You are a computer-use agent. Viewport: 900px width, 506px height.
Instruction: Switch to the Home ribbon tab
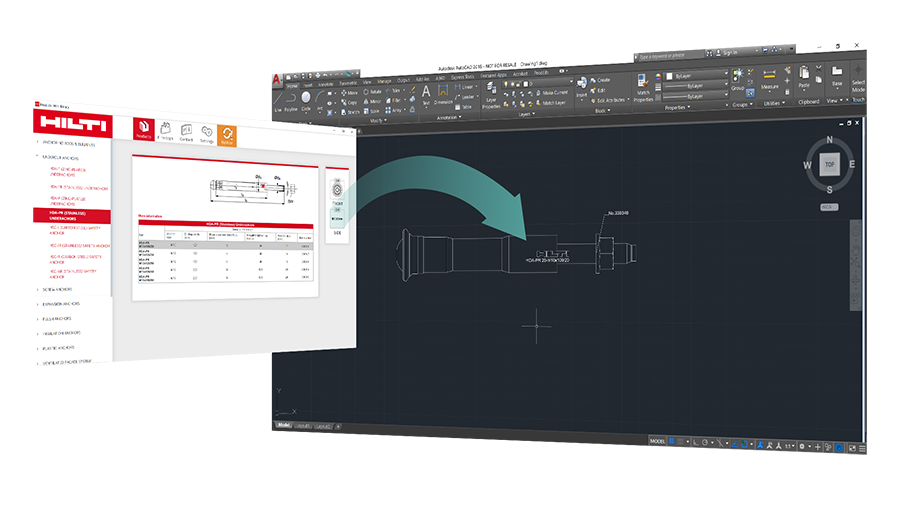[292, 86]
